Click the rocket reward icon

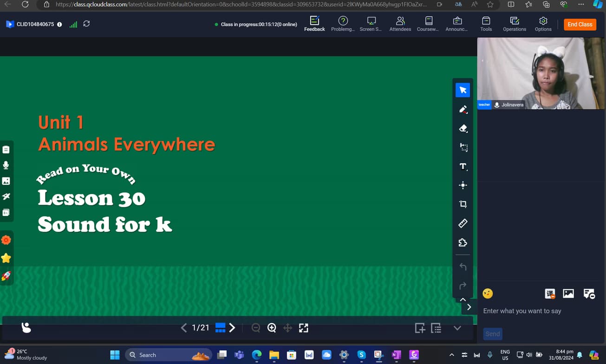[x=6, y=276]
